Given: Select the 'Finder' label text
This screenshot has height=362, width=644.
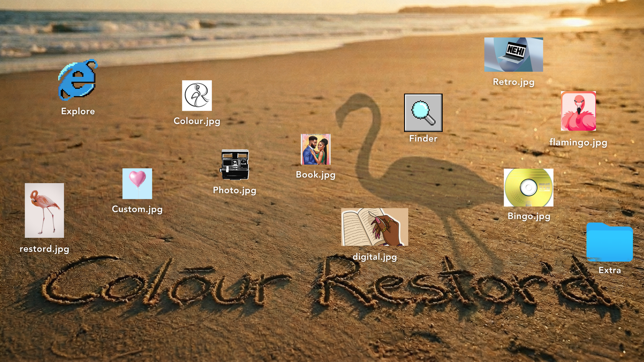Looking at the screenshot, I should [x=423, y=139].
